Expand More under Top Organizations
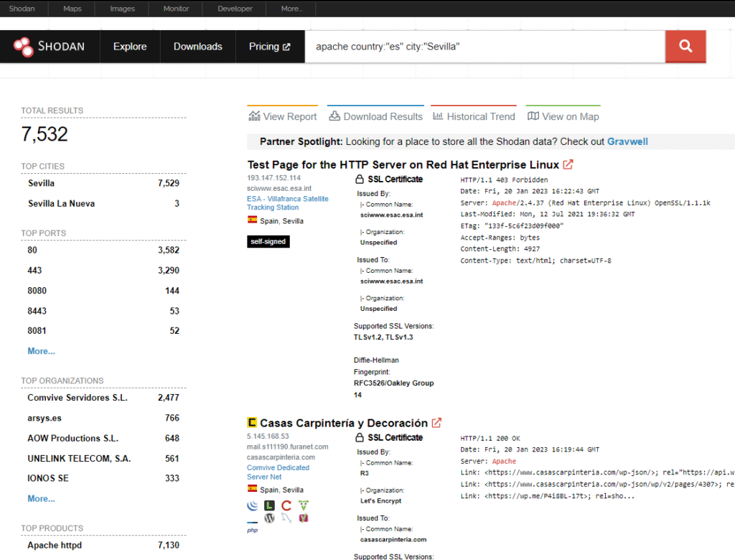The image size is (735, 560). click(x=41, y=498)
